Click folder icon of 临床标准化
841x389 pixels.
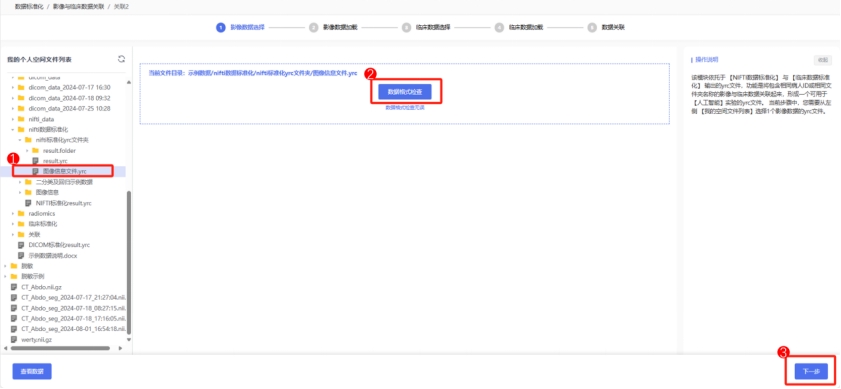pyautogui.click(x=21, y=224)
